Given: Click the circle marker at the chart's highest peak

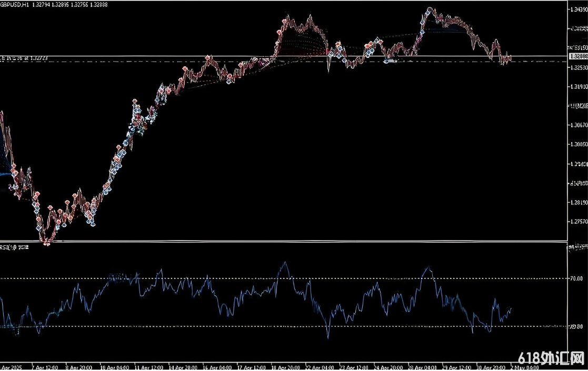Looking at the screenshot, I should coord(430,9).
